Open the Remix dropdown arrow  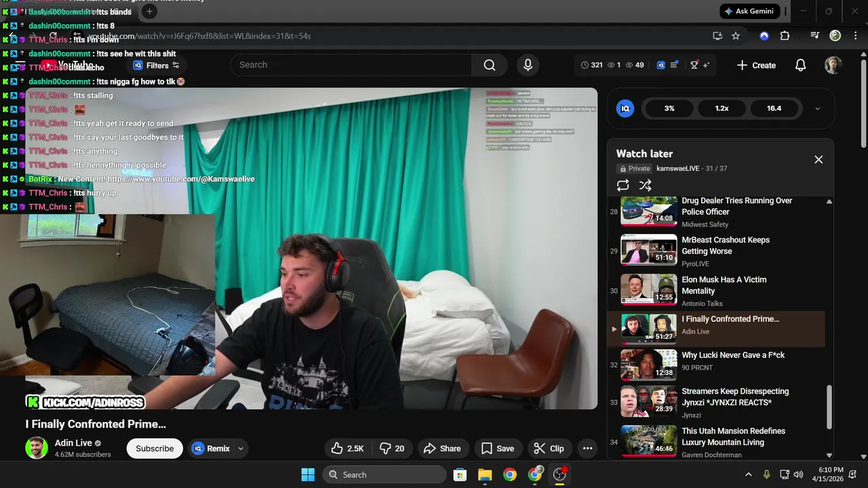click(241, 449)
